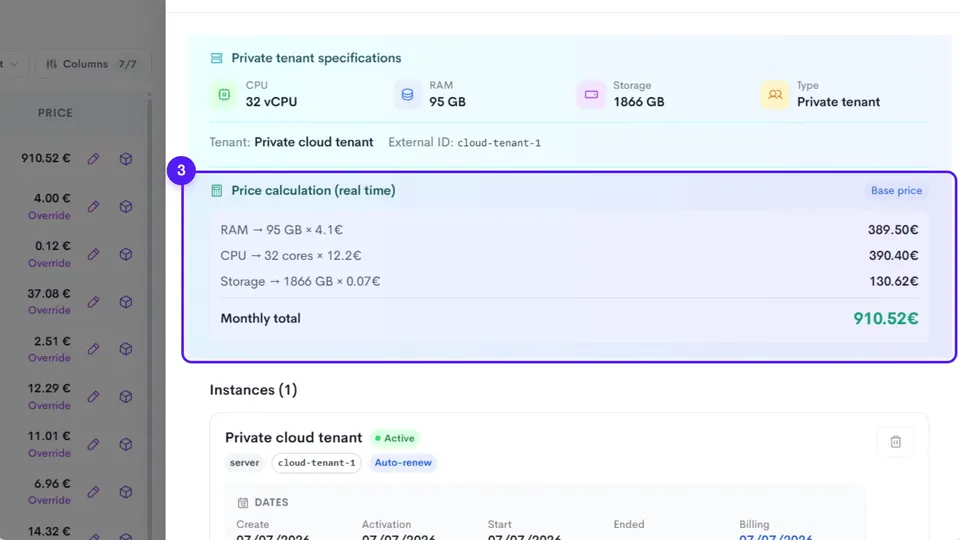Click the cloud-tenant-1 tag chip
The width and height of the screenshot is (960, 540).
coord(317,462)
